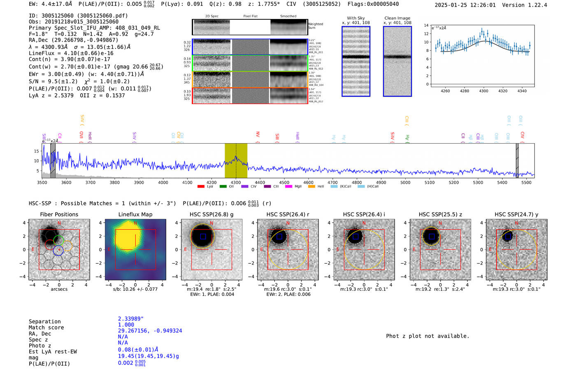Click the 'RA,Dec (29.266798,-0.949867)' text
This screenshot has width=576, height=392.
(x=74, y=40)
